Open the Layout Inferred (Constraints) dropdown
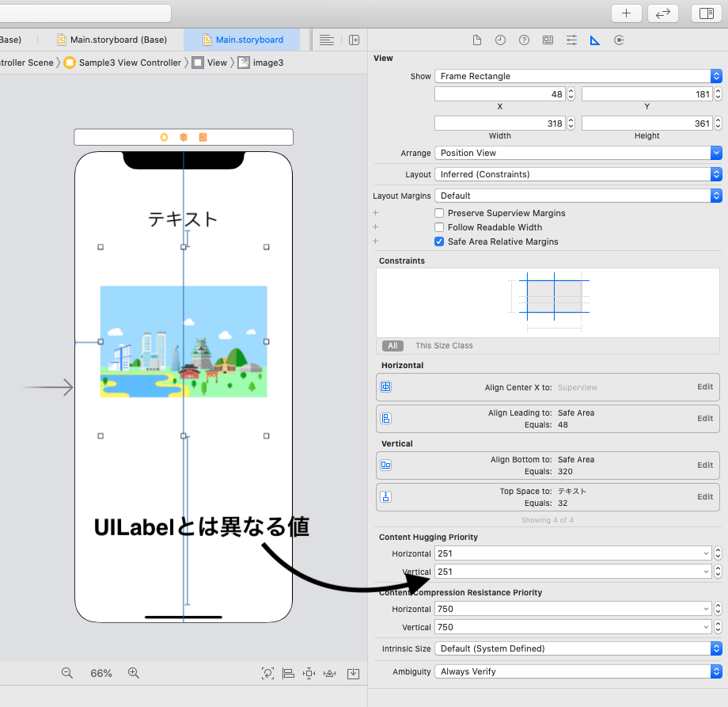728x707 pixels. click(578, 174)
